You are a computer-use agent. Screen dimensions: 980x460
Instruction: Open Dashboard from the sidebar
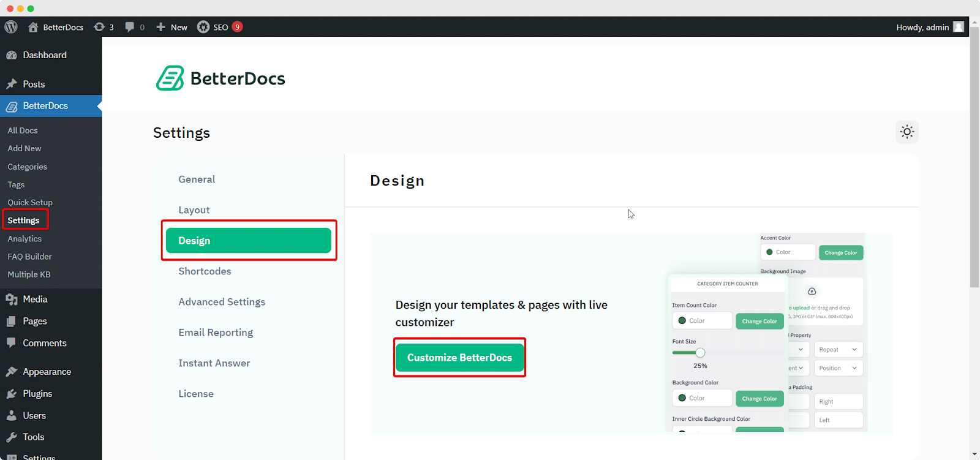(x=44, y=55)
